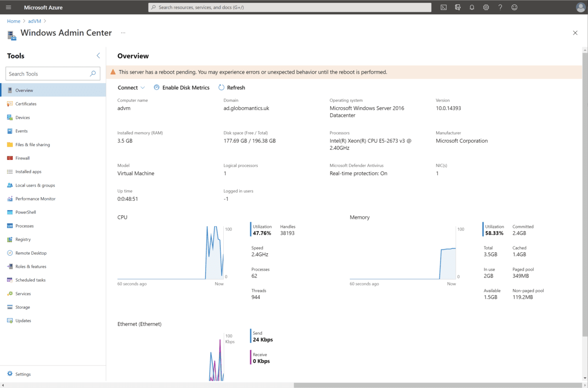Click the Storage tool icon
The height and width of the screenshot is (388, 588).
click(x=10, y=307)
